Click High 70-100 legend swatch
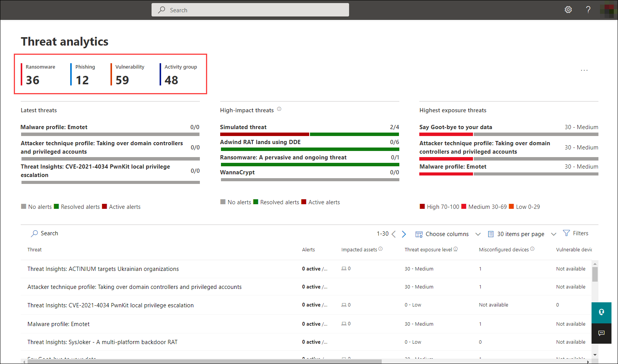Image resolution: width=618 pixels, height=364 pixels. (x=422, y=207)
